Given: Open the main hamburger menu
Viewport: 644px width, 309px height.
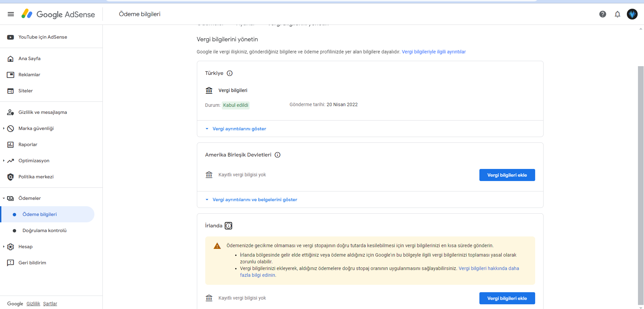Looking at the screenshot, I should pos(11,14).
